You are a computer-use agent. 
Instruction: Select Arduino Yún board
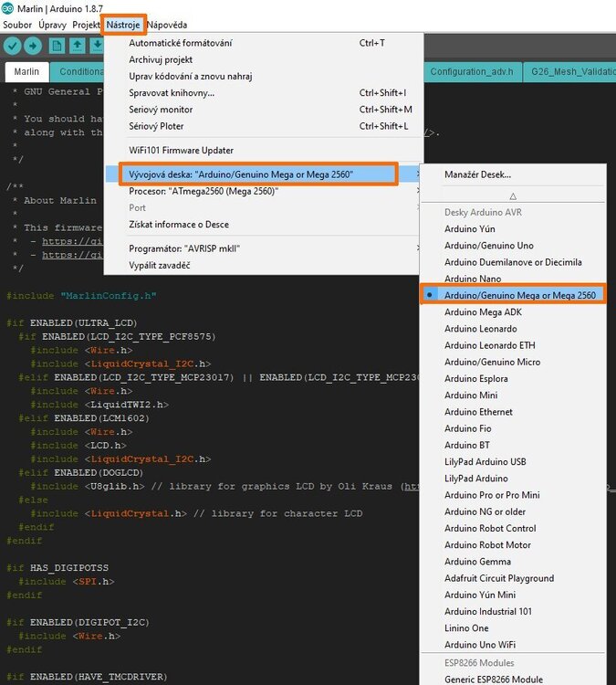(513, 229)
